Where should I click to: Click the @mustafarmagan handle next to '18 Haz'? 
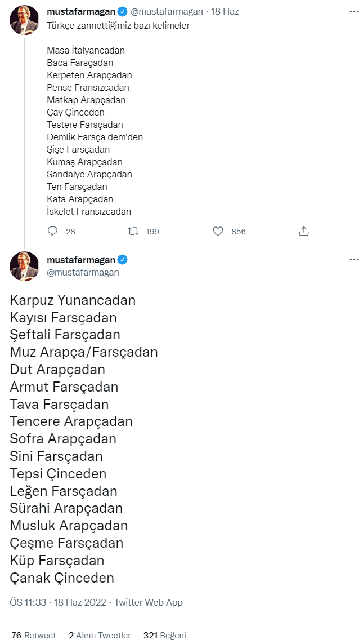167,12
